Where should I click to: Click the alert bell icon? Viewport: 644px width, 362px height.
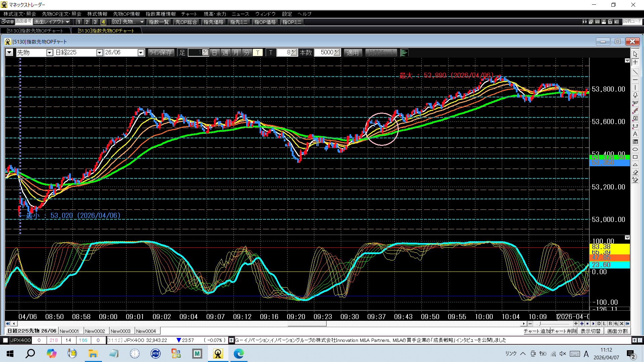635,95
